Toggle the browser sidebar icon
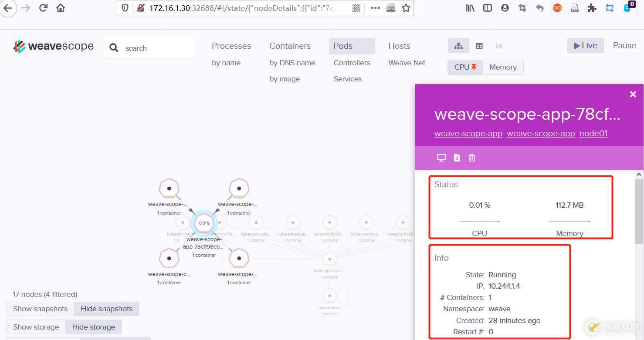Screen dimensions: 644x340 (488, 8)
